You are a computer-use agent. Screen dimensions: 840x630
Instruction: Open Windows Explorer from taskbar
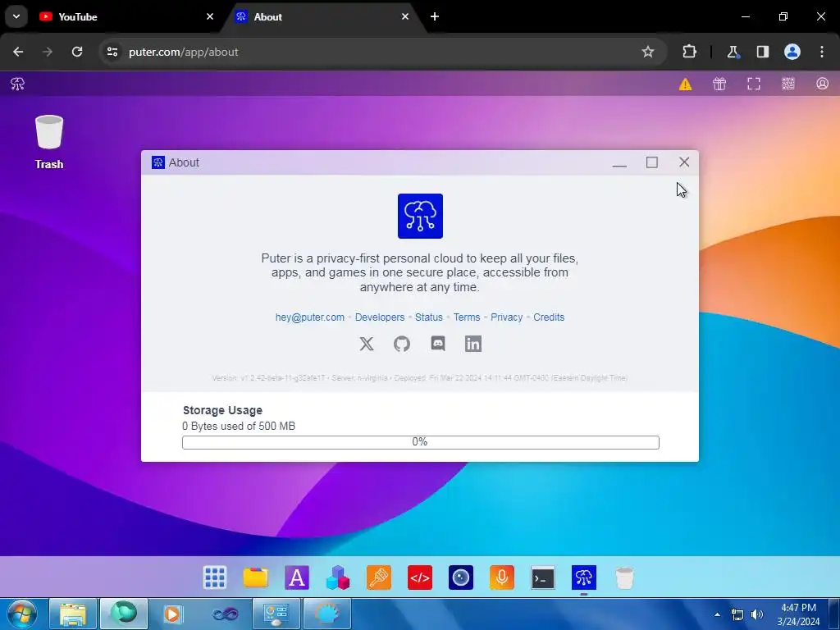pos(73,614)
